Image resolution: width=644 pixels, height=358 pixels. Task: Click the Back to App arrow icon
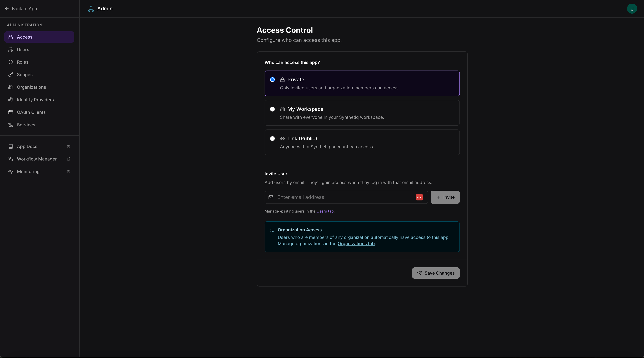[x=7, y=8]
